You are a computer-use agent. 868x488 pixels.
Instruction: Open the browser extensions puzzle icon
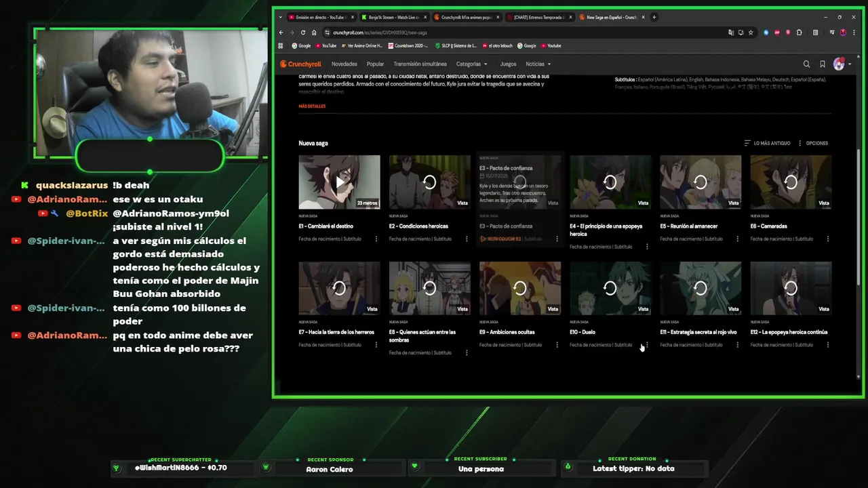(800, 33)
